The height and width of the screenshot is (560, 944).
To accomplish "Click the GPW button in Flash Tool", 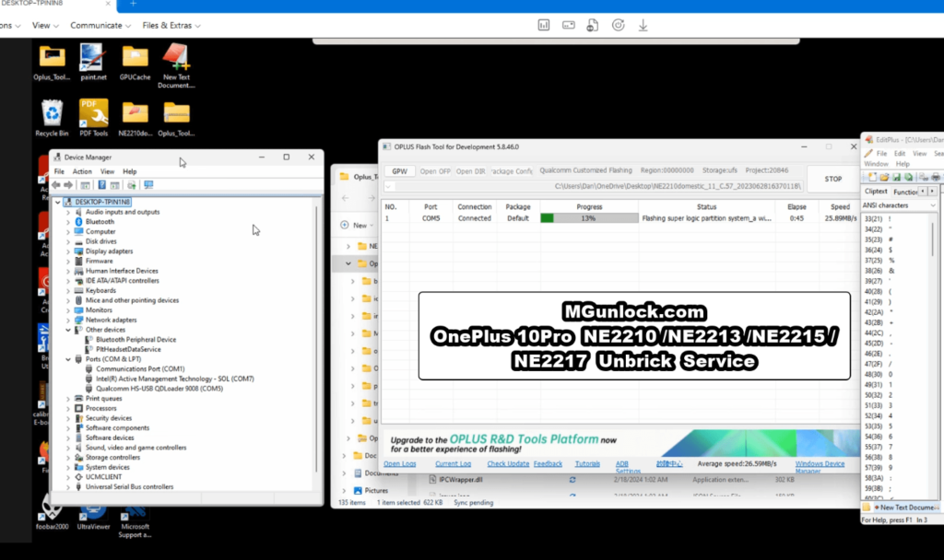I will pos(400,170).
